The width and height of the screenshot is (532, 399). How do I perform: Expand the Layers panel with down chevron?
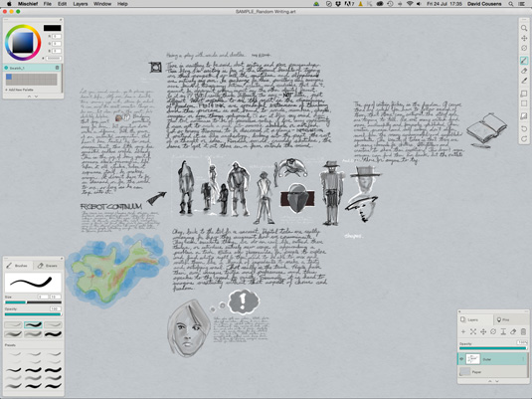497,381
